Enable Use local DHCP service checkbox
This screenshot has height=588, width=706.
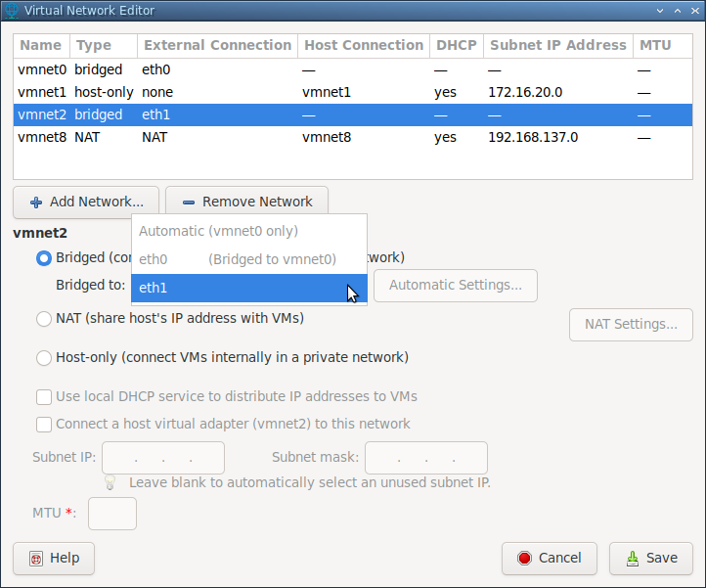(44, 397)
